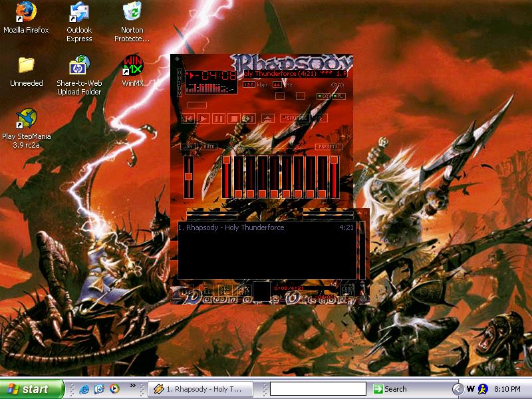Open playlist LOAD LIST menu

[x=347, y=291]
